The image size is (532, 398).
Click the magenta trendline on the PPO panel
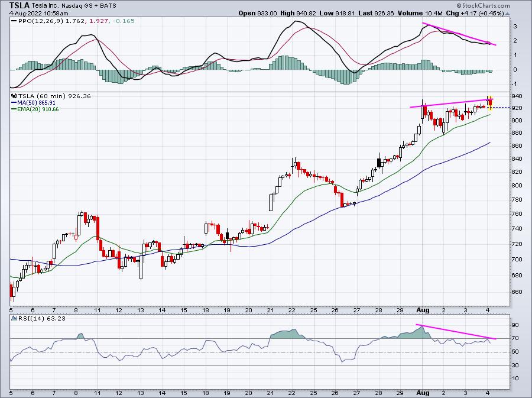point(459,34)
